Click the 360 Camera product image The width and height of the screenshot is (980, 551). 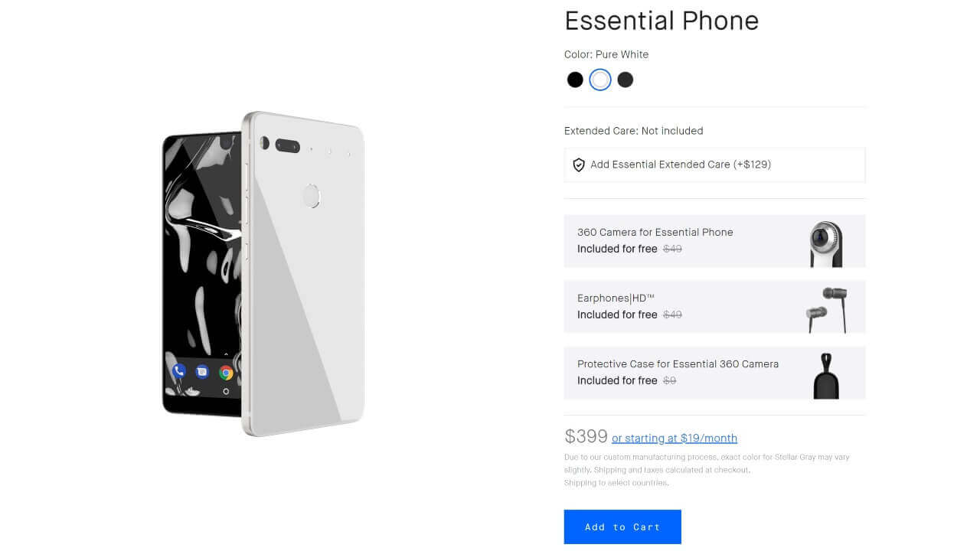(826, 243)
